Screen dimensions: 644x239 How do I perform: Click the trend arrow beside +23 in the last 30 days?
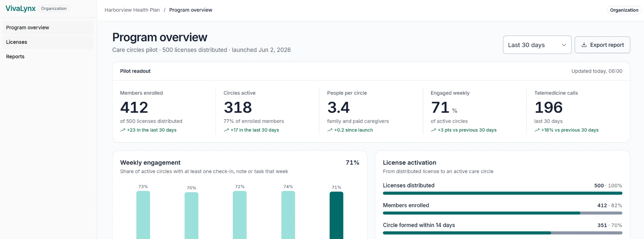(123, 130)
